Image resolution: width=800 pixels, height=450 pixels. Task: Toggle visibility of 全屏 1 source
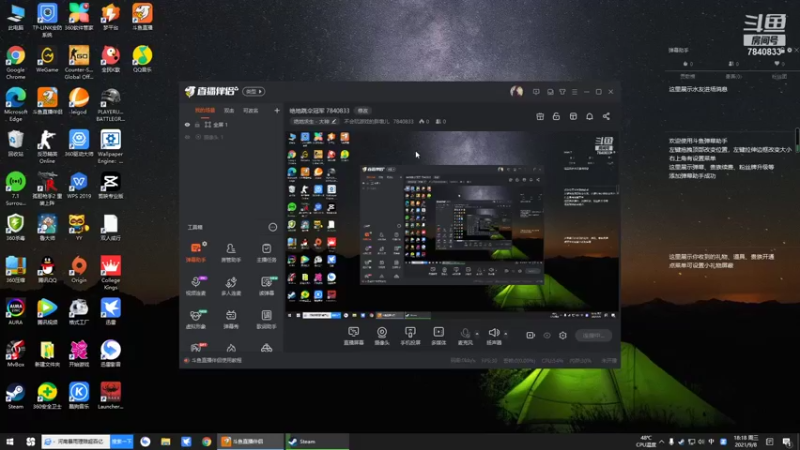(x=187, y=124)
